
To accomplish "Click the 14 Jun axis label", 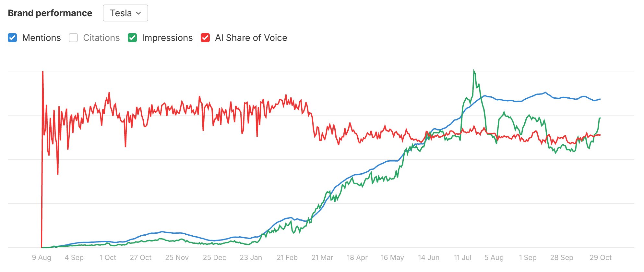I will (x=428, y=257).
